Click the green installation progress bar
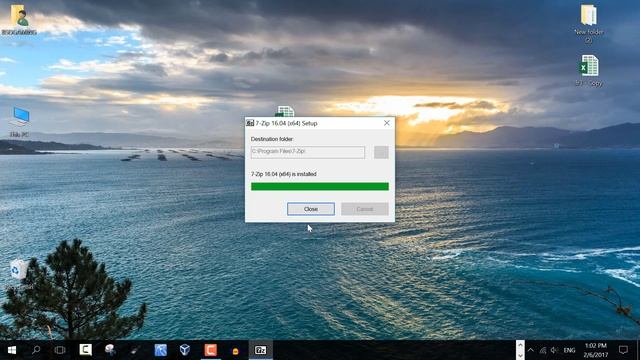The width and height of the screenshot is (640, 360). click(x=320, y=187)
